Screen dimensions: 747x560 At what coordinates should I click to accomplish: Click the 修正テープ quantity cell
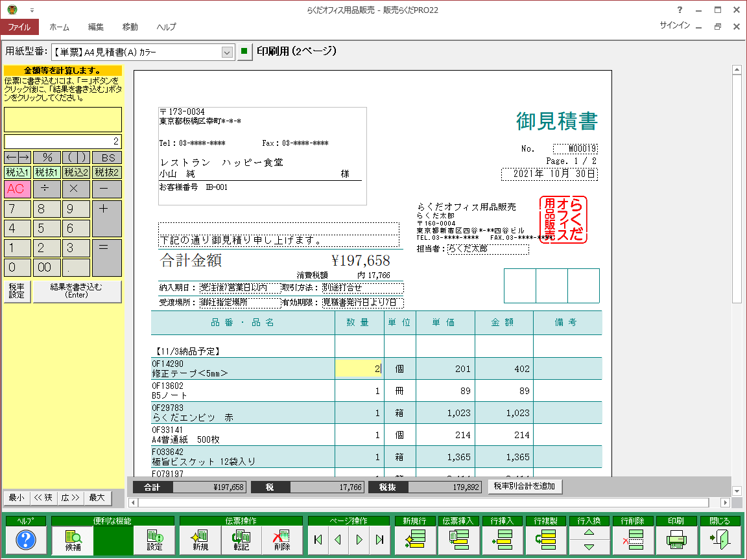pyautogui.click(x=359, y=369)
